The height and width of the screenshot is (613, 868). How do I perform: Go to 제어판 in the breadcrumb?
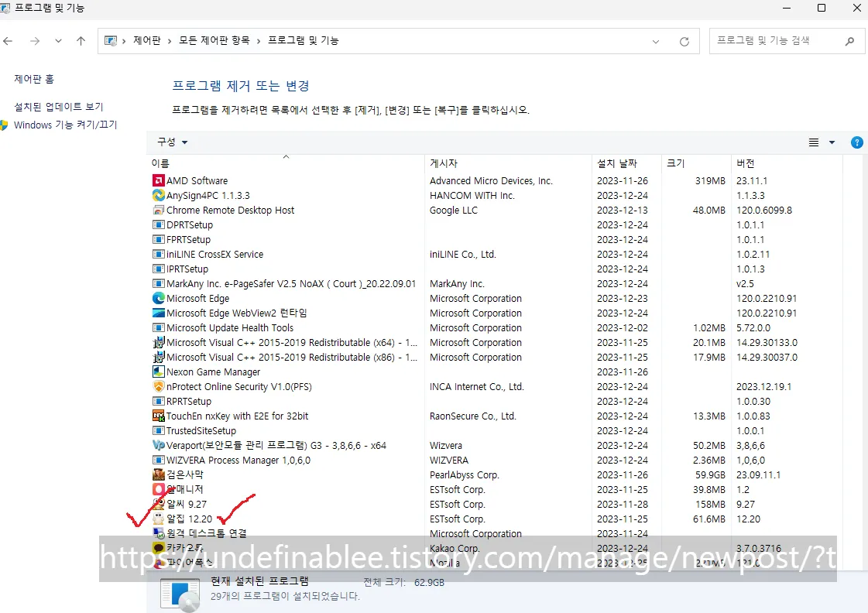point(146,40)
